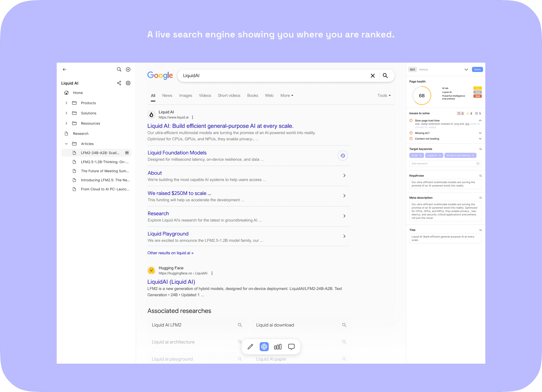The height and width of the screenshot is (392, 542).
Task: Click the icon beside LFM2-24B-A2B article
Action: (127, 153)
